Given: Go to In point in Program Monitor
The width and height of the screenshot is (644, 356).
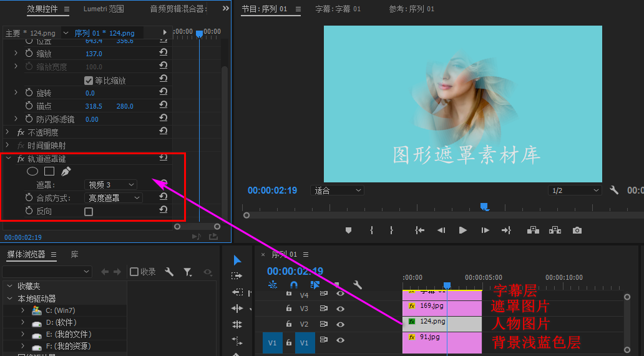Looking at the screenshot, I should pyautogui.click(x=419, y=230).
